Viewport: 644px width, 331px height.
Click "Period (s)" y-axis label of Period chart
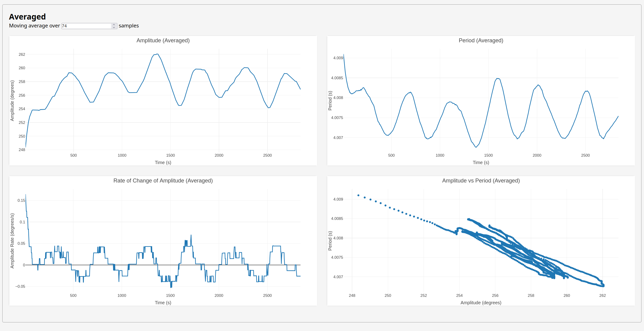[x=330, y=101]
